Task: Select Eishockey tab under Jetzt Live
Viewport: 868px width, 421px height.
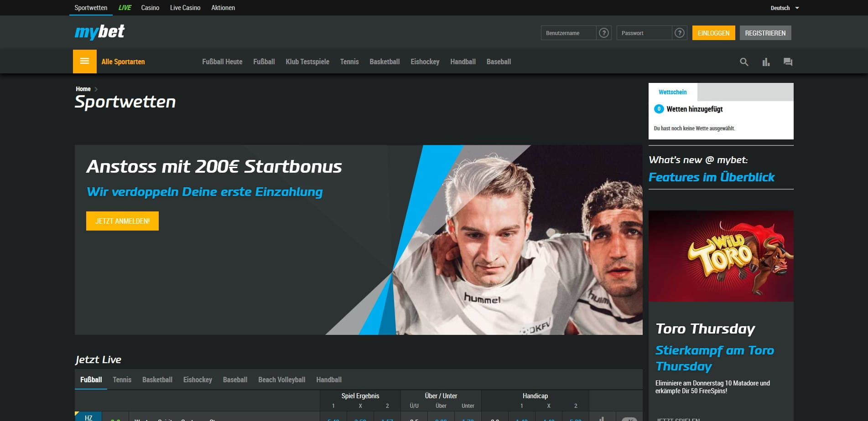Action: 198,380
